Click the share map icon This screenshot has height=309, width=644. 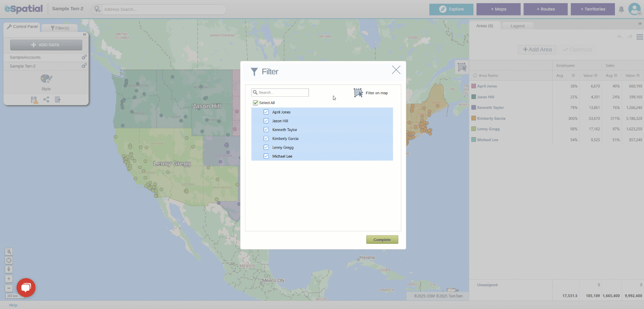click(x=46, y=99)
